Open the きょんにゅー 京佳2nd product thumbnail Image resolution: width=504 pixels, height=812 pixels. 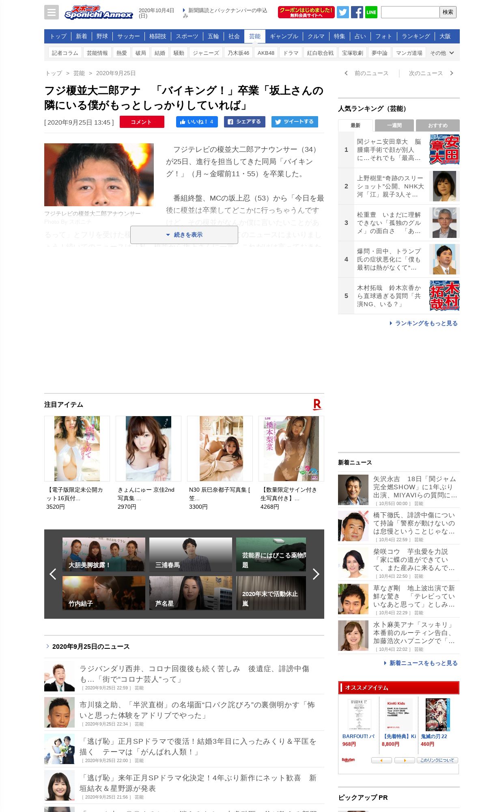[x=149, y=449]
